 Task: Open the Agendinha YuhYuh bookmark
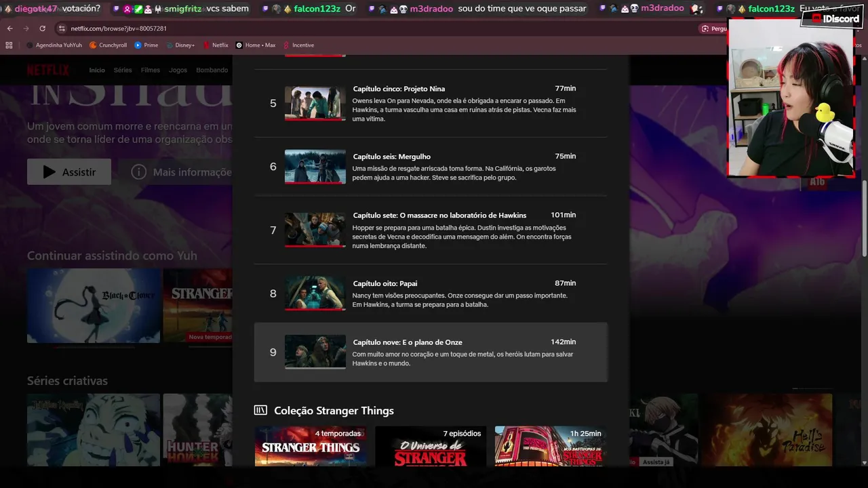click(54, 45)
